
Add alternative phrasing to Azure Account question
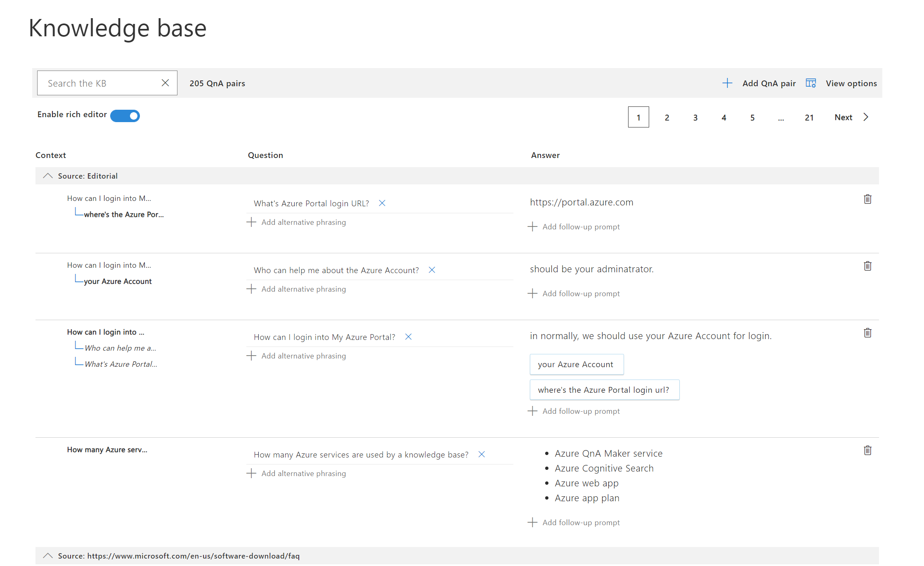click(x=296, y=289)
